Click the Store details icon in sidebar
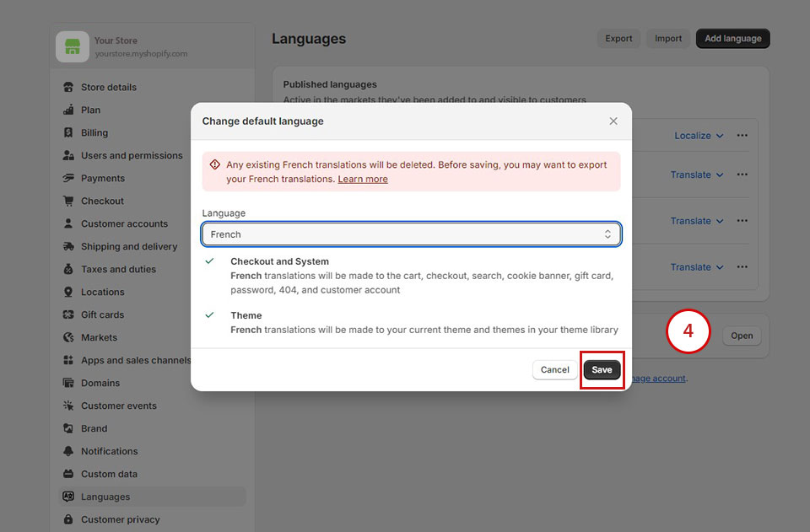Screen dimensions: 810x532 coord(68,87)
